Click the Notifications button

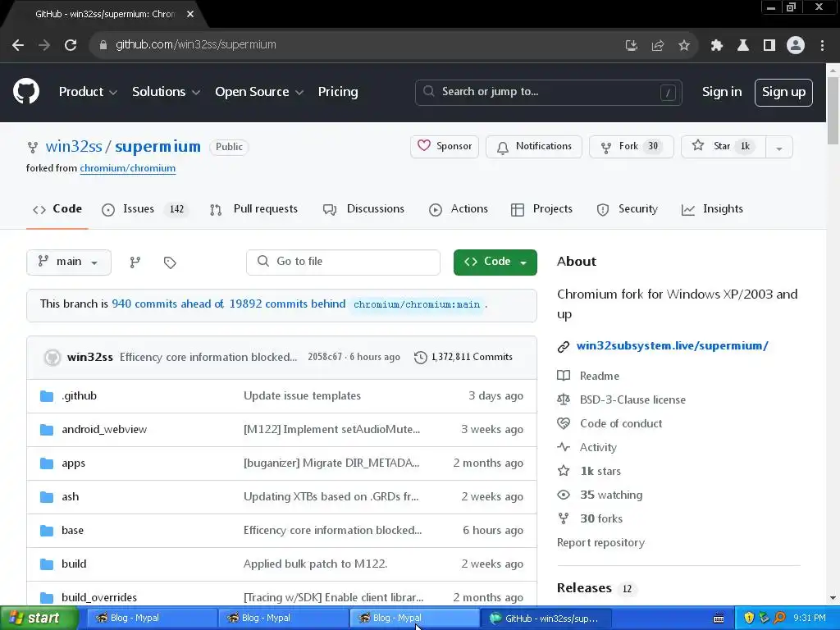[533, 146]
